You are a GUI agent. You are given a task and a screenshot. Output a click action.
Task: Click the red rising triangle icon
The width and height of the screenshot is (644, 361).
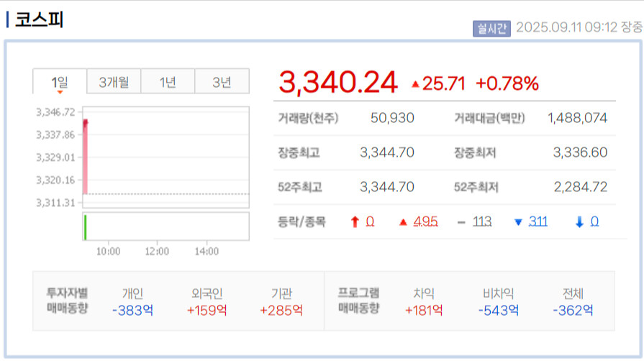click(403, 222)
